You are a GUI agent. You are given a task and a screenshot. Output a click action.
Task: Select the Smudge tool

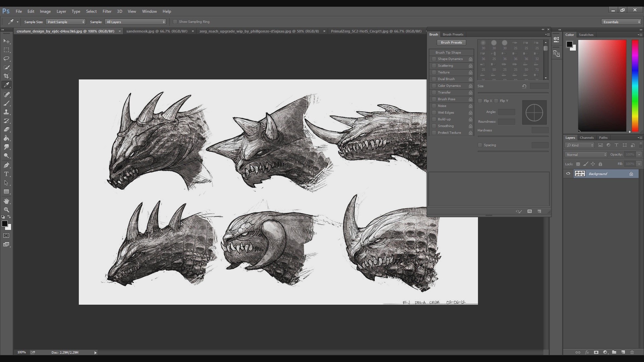pyautogui.click(x=6, y=147)
